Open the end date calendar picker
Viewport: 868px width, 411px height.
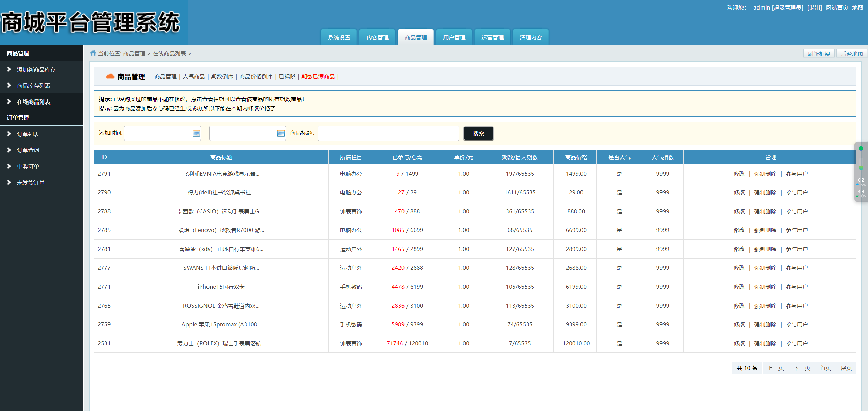pyautogui.click(x=281, y=133)
